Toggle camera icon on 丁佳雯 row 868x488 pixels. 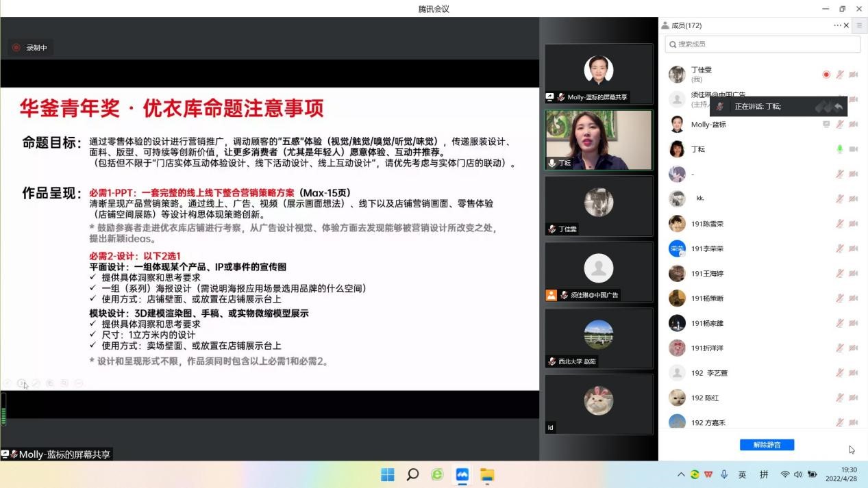point(853,75)
